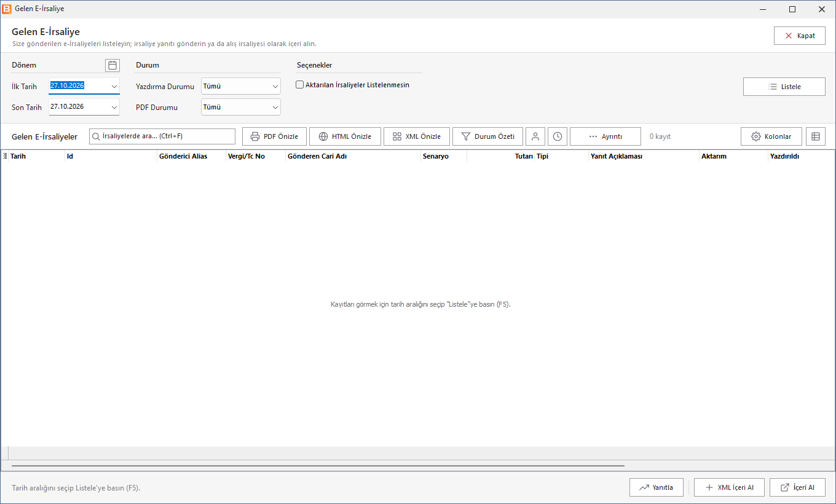Enable Aktarılan İrsaliyeler Listelenmesin checkbox
This screenshot has height=504, width=836.
(x=300, y=85)
